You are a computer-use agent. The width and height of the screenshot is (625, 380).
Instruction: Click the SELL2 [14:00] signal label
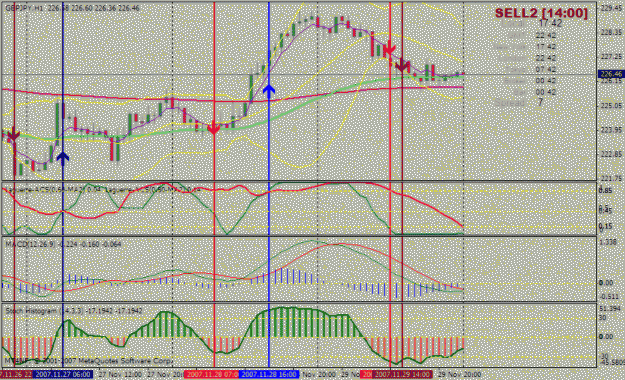[541, 13]
